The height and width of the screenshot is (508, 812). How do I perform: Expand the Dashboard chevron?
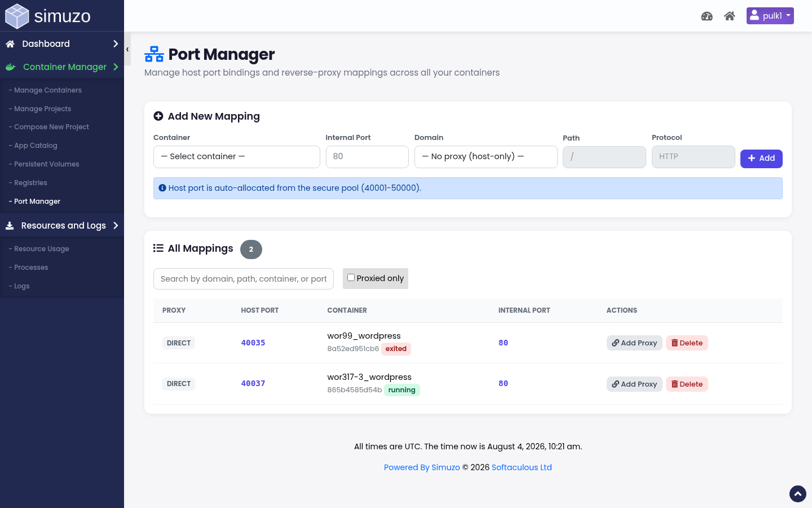(x=115, y=44)
